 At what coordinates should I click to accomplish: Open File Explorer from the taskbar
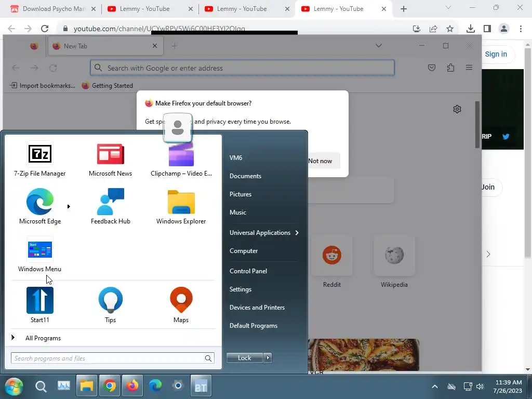tap(87, 386)
